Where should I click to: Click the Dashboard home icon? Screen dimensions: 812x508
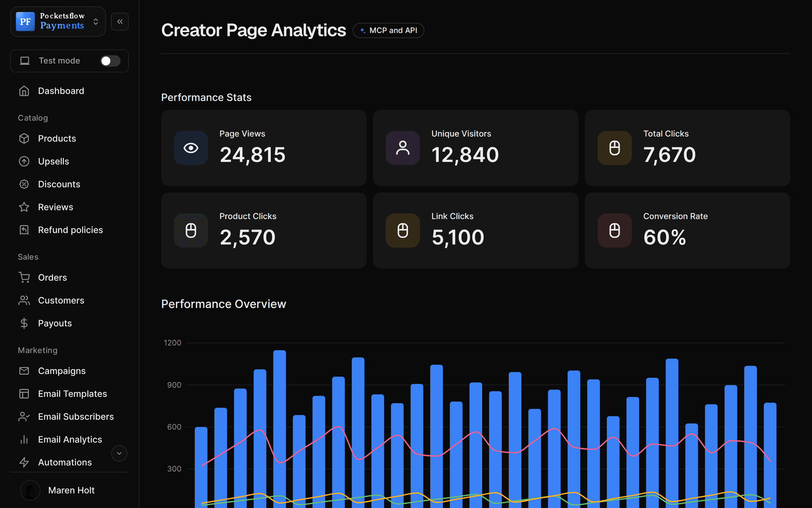(24, 91)
